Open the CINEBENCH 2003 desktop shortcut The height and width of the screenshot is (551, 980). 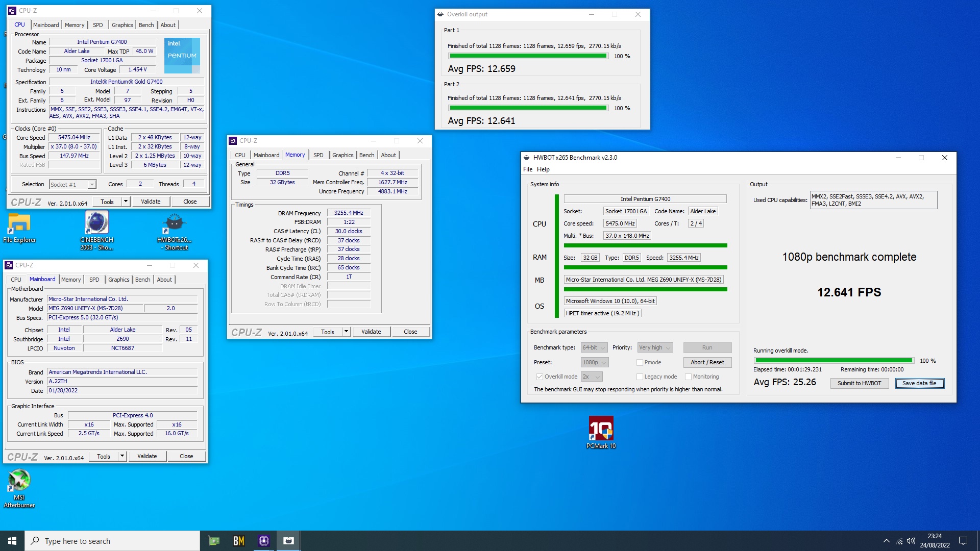click(x=96, y=231)
